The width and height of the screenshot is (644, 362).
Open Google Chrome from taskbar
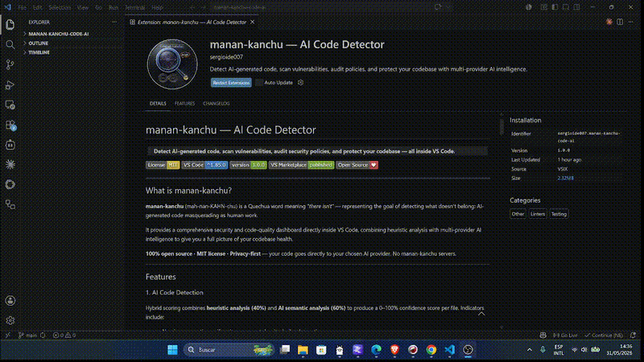coord(431,350)
